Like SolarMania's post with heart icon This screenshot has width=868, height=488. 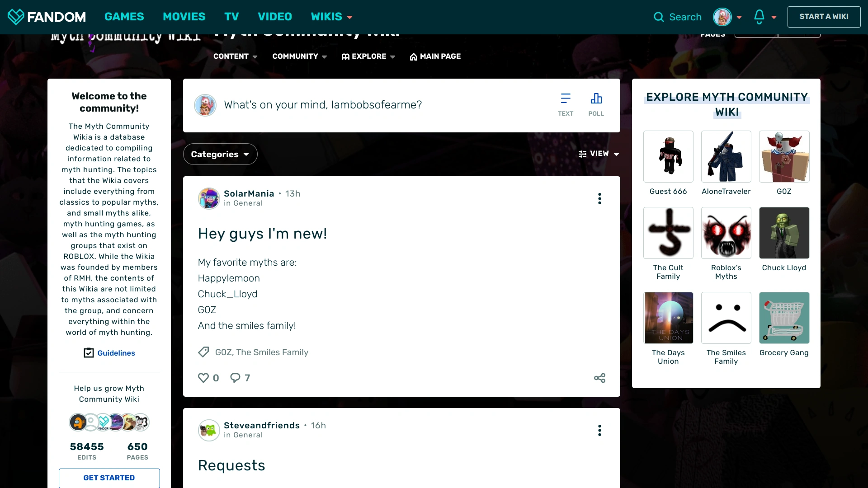pos(203,378)
